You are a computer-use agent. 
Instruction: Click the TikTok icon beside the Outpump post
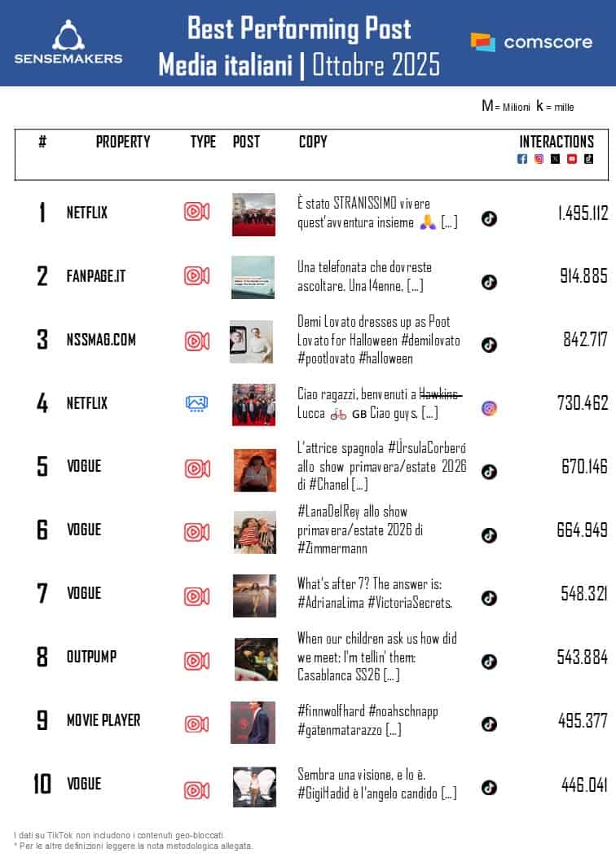(489, 662)
